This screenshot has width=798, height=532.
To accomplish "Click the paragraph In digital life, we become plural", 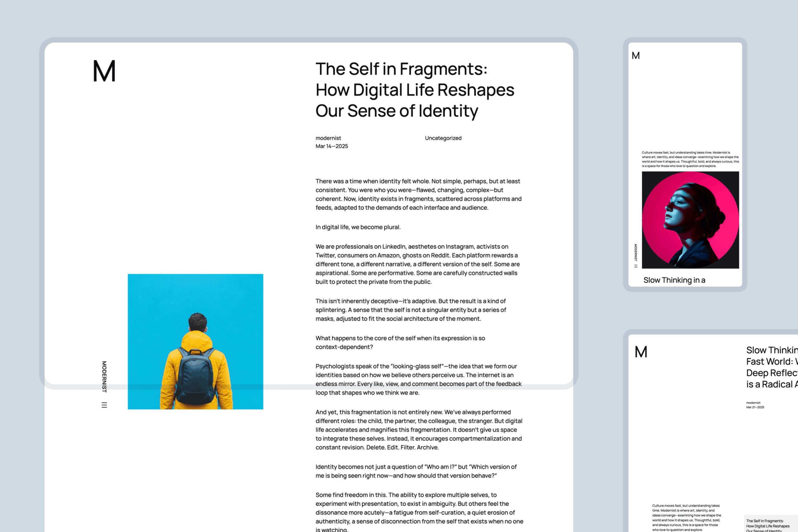I will click(x=358, y=227).
